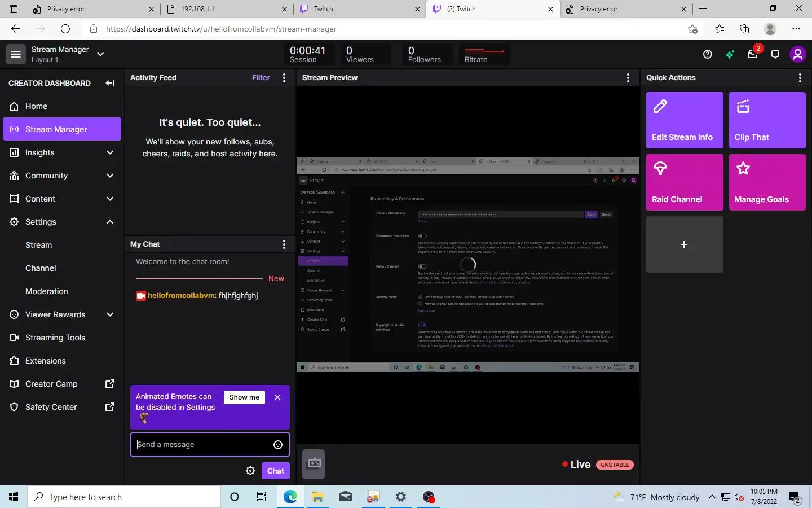Open the Twitch Turbo/Prime sparkle icon
Viewport: 812px width, 508px height.
730,54
